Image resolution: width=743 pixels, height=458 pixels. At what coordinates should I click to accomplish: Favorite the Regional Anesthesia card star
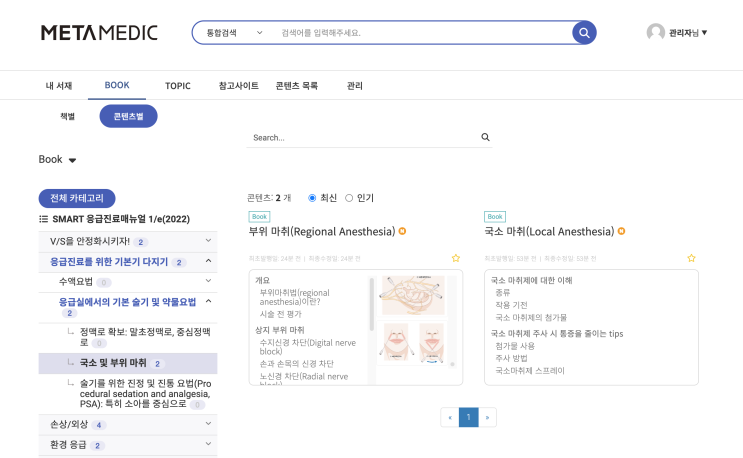click(456, 258)
